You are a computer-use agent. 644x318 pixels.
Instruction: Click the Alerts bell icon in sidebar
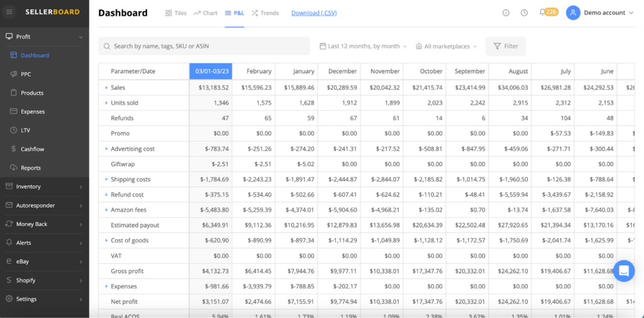coord(9,242)
